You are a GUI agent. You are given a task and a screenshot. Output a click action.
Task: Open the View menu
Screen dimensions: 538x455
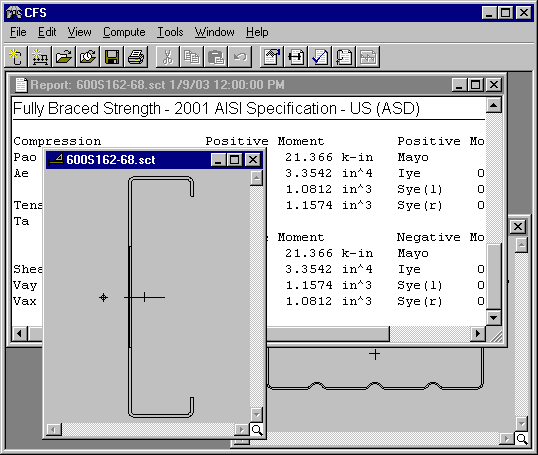79,32
